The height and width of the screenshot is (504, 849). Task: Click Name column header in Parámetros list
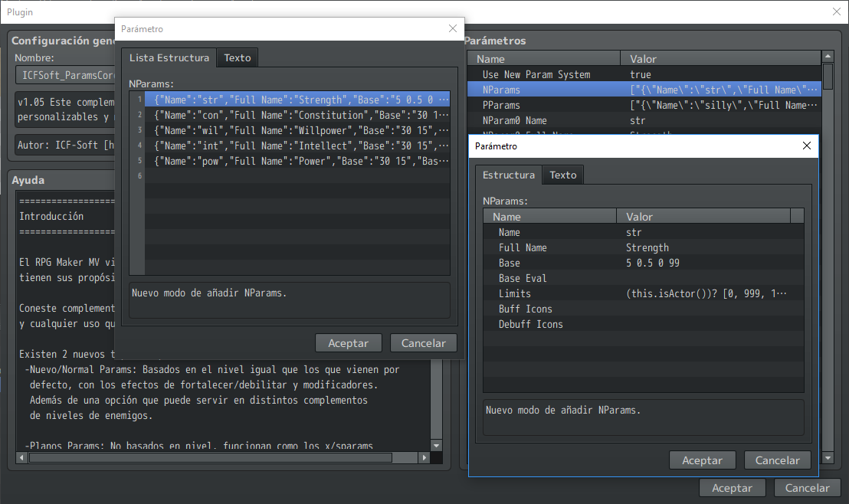coord(543,58)
